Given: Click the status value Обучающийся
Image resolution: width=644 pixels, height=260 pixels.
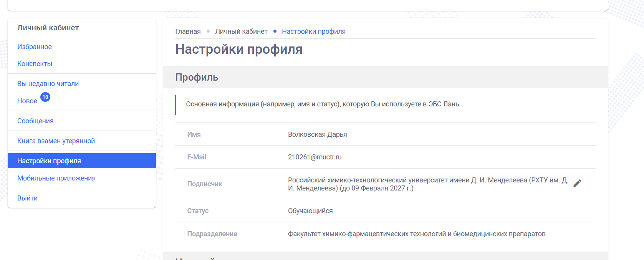Looking at the screenshot, I should point(310,211).
